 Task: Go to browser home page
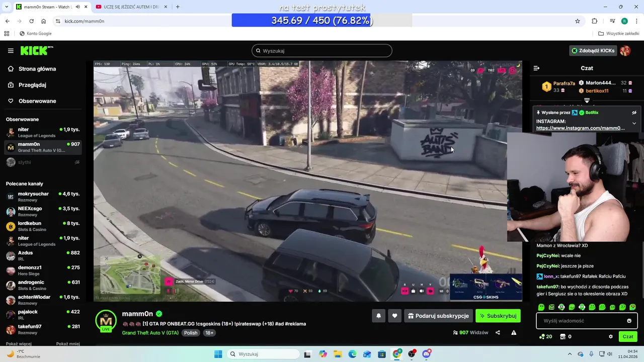tap(43, 21)
